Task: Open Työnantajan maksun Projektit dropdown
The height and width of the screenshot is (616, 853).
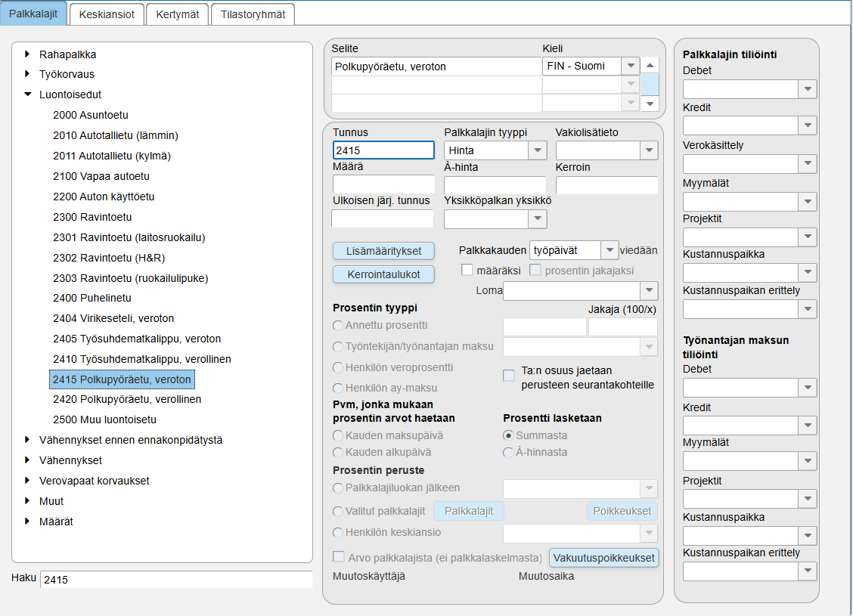Action: pyautogui.click(x=808, y=499)
